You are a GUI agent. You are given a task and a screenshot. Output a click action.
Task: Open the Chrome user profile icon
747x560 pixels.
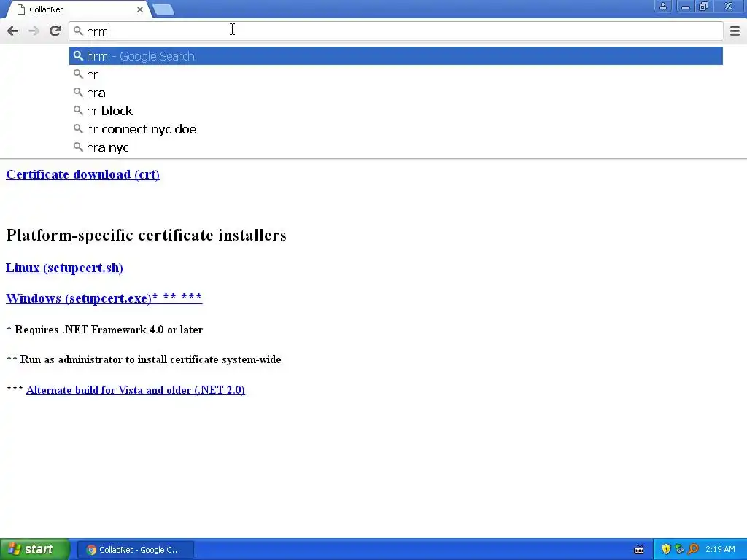click(x=662, y=6)
